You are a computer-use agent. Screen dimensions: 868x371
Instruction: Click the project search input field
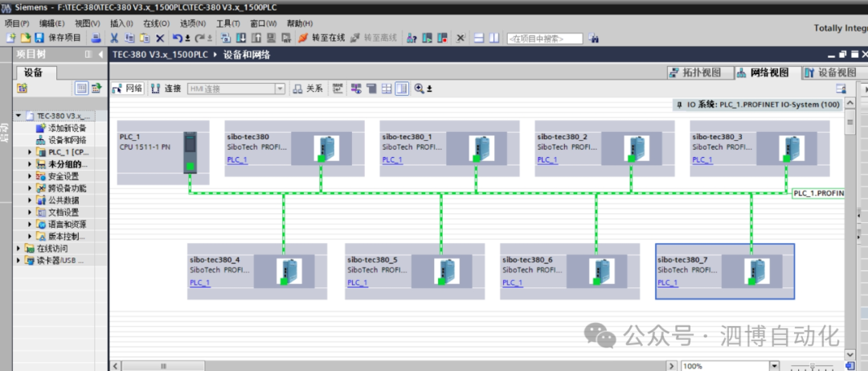[545, 39]
